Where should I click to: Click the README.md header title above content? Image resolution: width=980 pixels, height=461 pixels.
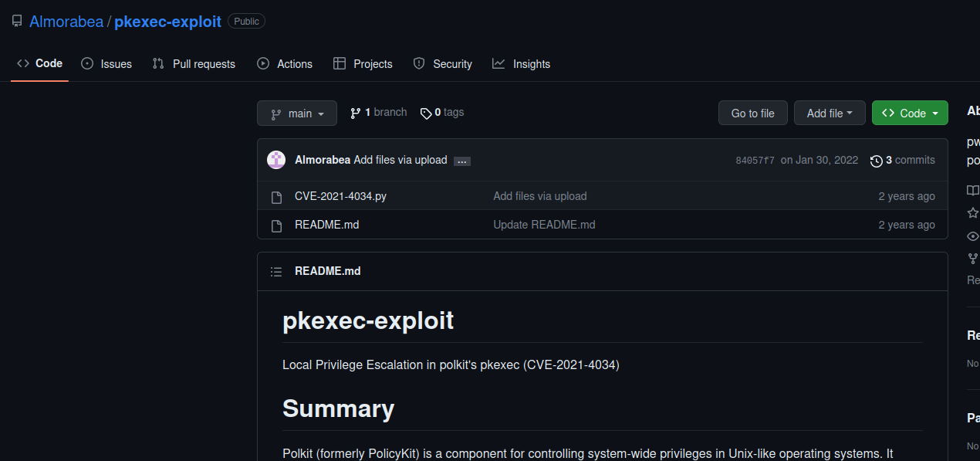point(327,271)
